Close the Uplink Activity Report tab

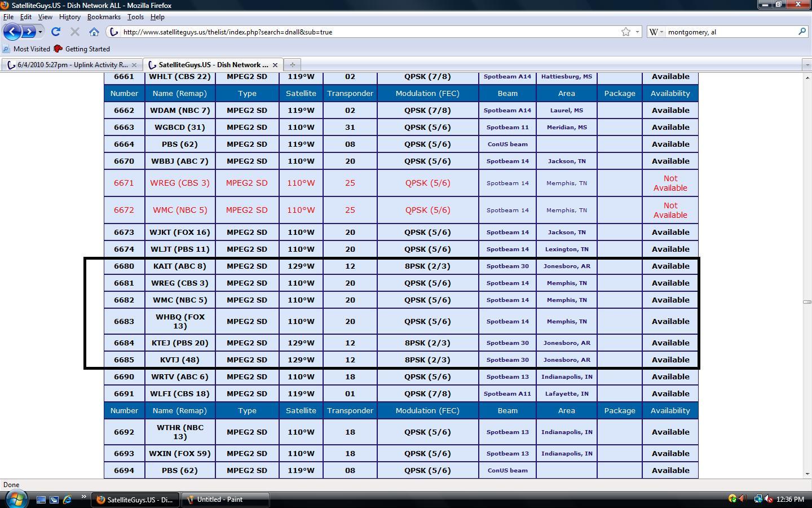[134, 65]
